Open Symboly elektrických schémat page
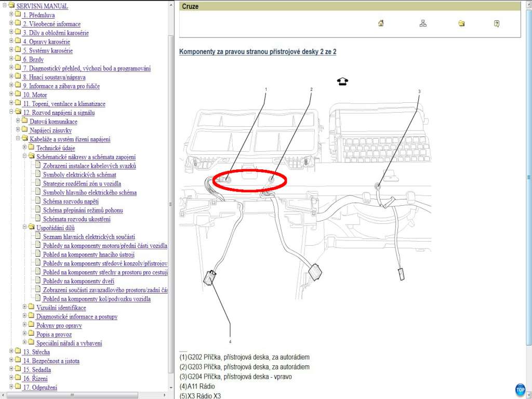 79,175
